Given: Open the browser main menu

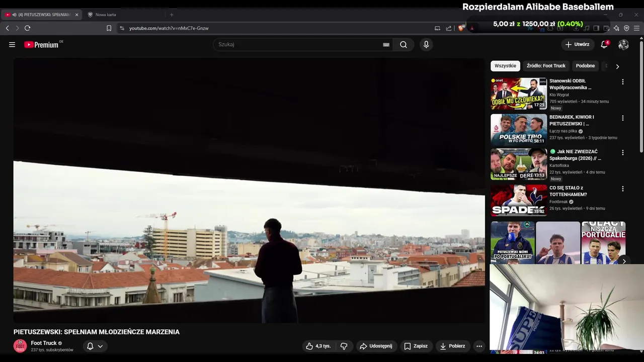Looking at the screenshot, I should point(636,28).
